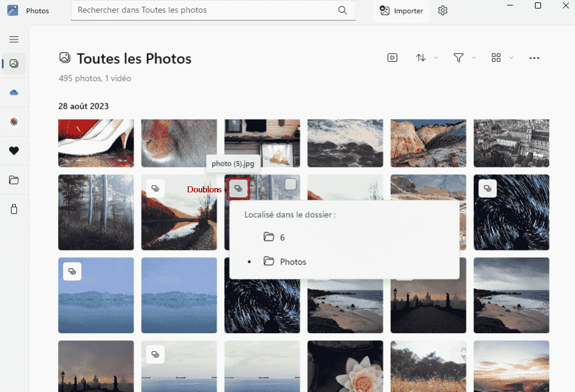Image resolution: width=575 pixels, height=392 pixels.
Task: Click the search magnifier icon
Action: pos(342,10)
